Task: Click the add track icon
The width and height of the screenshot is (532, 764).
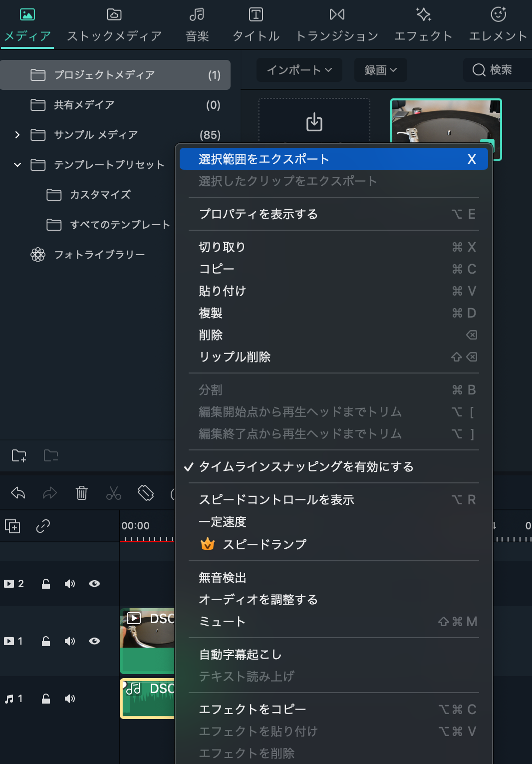Action: [12, 526]
